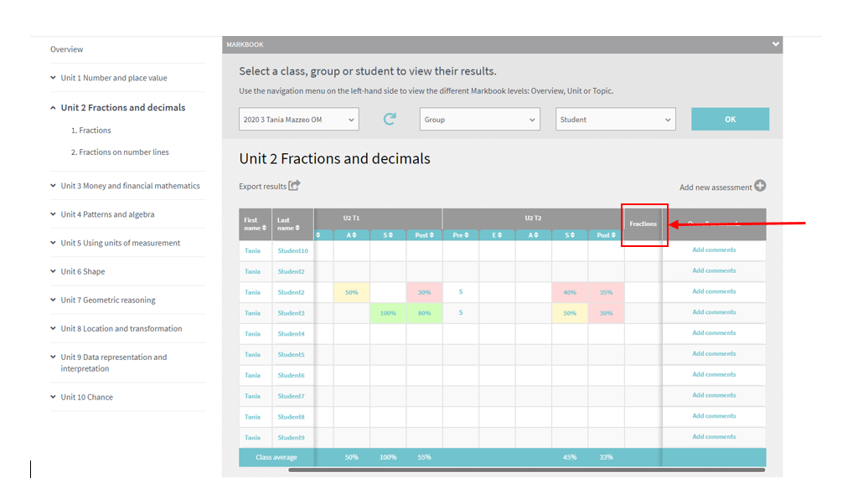Viewport: 868px width, 504px height.
Task: Toggle sort direction on the Fractions column
Action: (x=643, y=224)
